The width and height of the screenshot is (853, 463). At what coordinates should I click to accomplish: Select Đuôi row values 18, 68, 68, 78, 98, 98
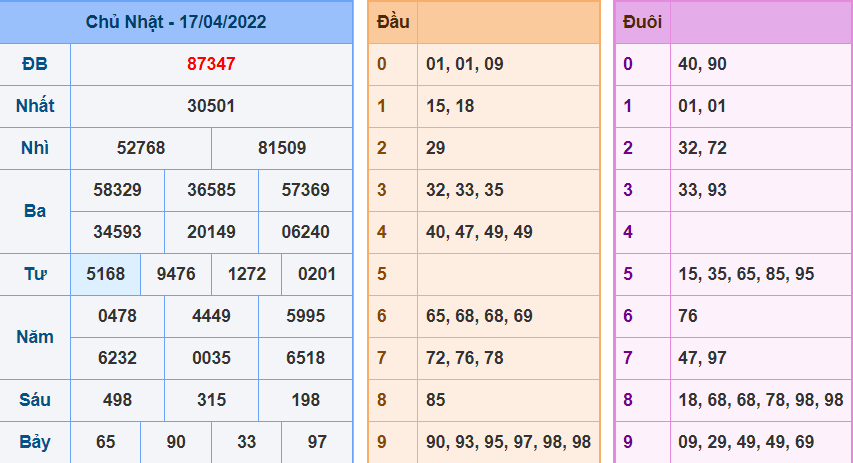tap(761, 400)
